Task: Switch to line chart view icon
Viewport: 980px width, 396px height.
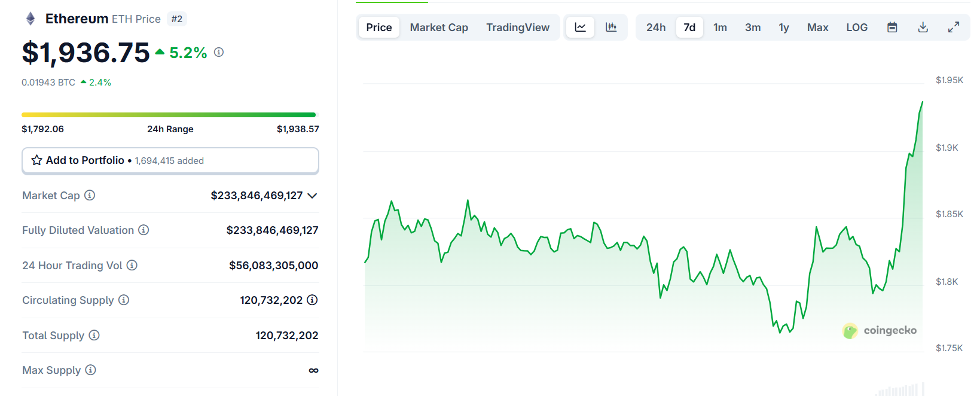Action: tap(580, 27)
